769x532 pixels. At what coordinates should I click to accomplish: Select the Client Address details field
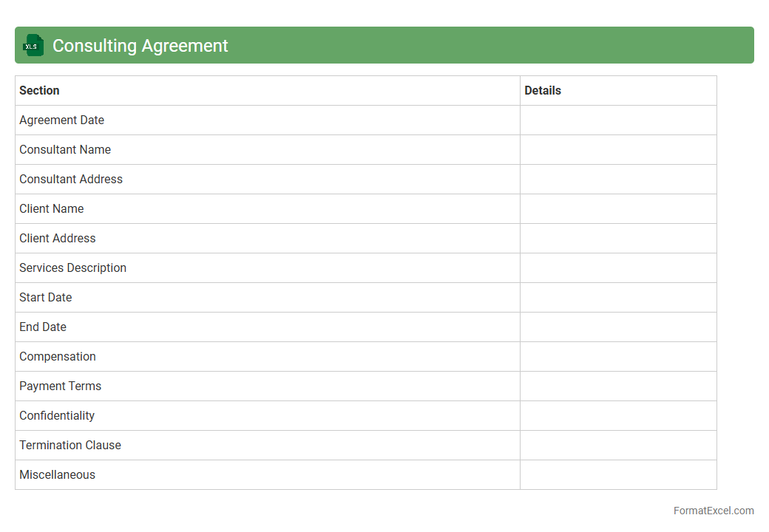point(618,238)
